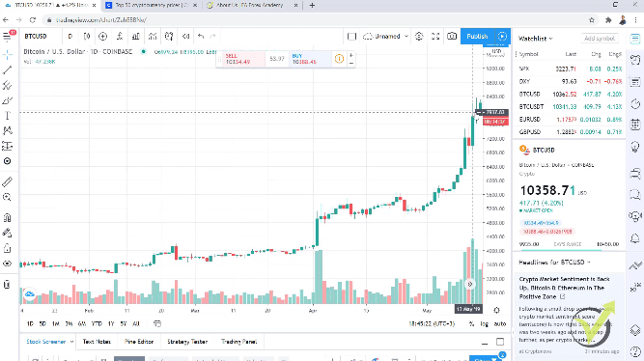Open the Unnamed layout dropdown

tap(385, 36)
